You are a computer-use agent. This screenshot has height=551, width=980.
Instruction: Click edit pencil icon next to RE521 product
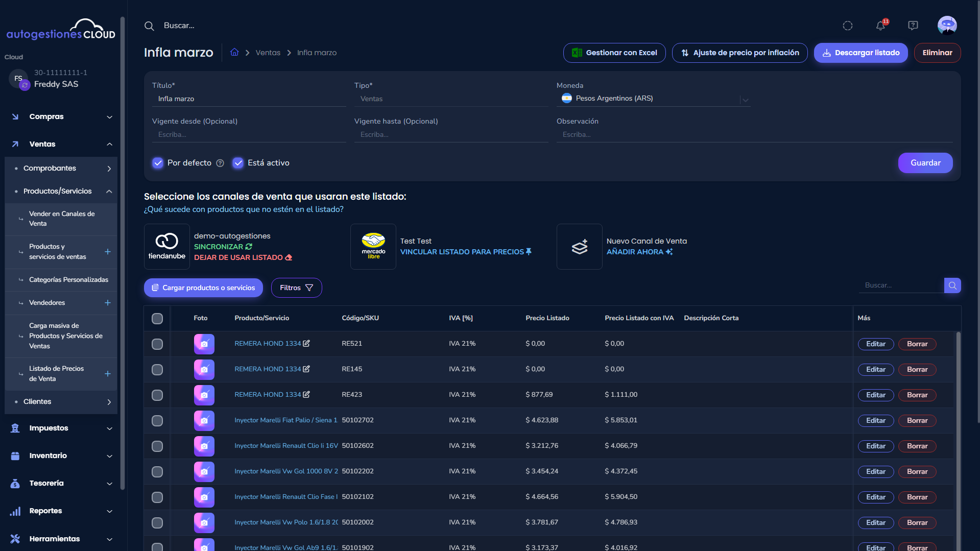[306, 344]
